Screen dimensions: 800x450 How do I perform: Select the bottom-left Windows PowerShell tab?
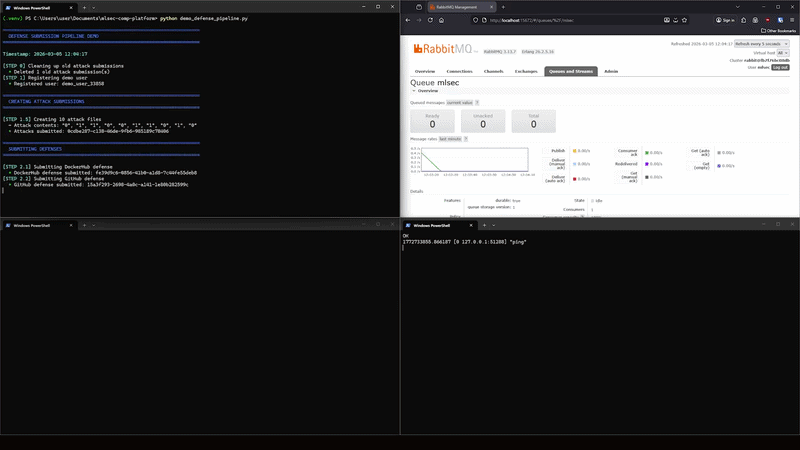click(39, 225)
